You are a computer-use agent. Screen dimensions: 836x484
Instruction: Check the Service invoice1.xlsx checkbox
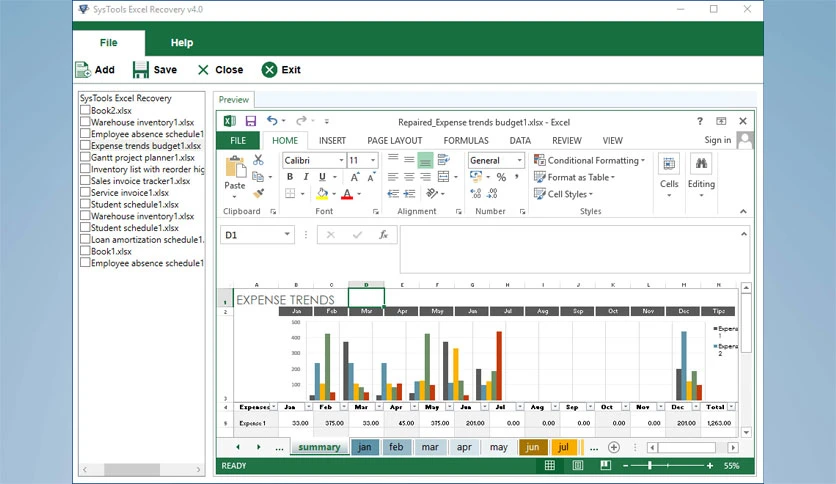(x=85, y=192)
